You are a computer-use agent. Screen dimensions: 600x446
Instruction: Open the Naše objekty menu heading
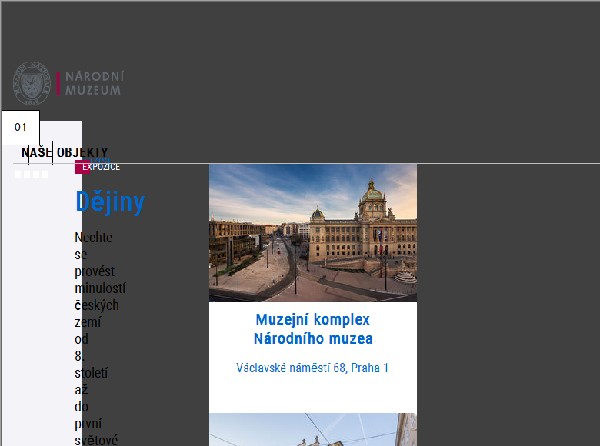tap(65, 153)
